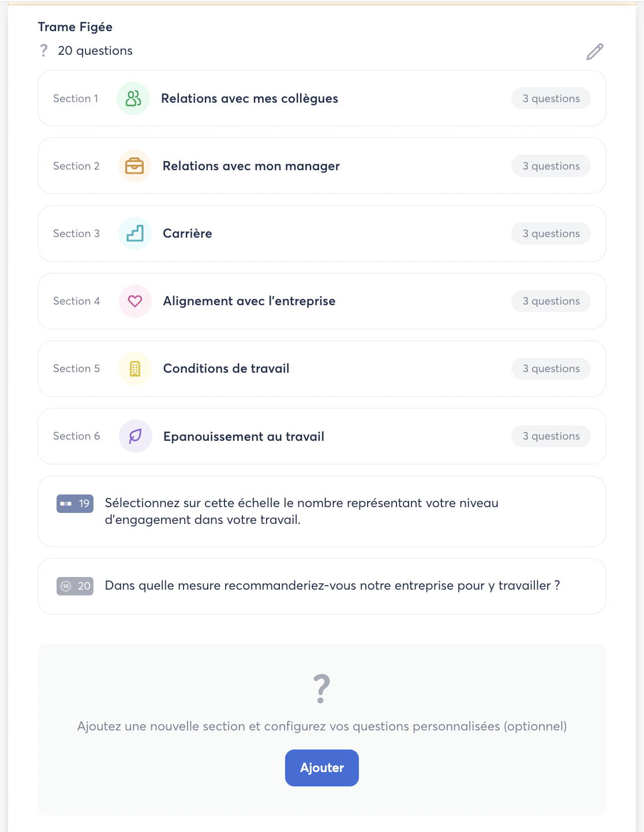Click the 3 questions badge for Epanouissement au travail
This screenshot has width=644, height=832.
click(x=551, y=436)
